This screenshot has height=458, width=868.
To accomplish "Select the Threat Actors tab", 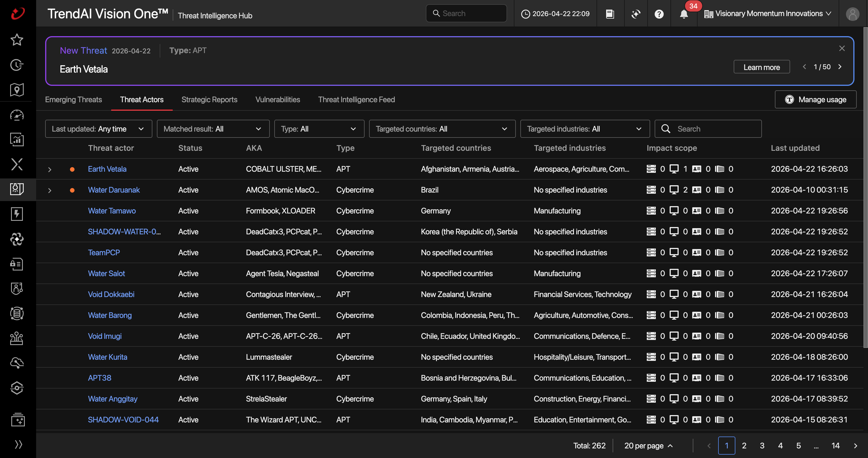I will [142, 99].
